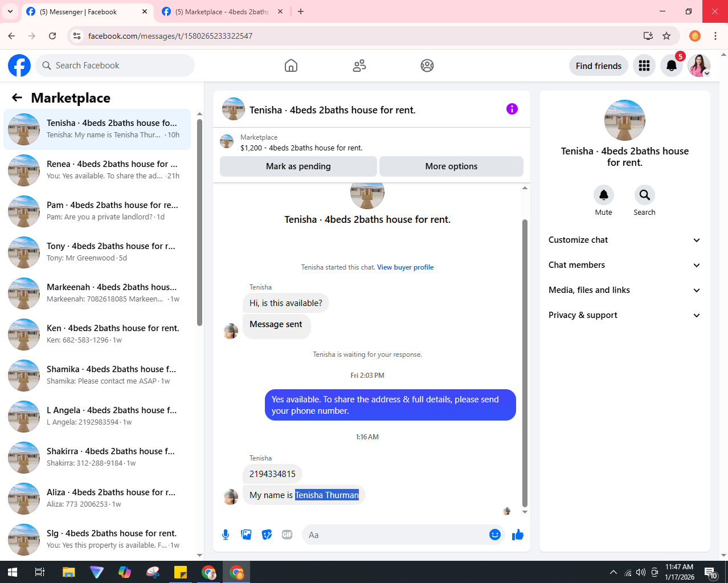The width and height of the screenshot is (728, 583).
Task: Open the $1,200 4beds 2baths listing link
Action: pos(301,148)
